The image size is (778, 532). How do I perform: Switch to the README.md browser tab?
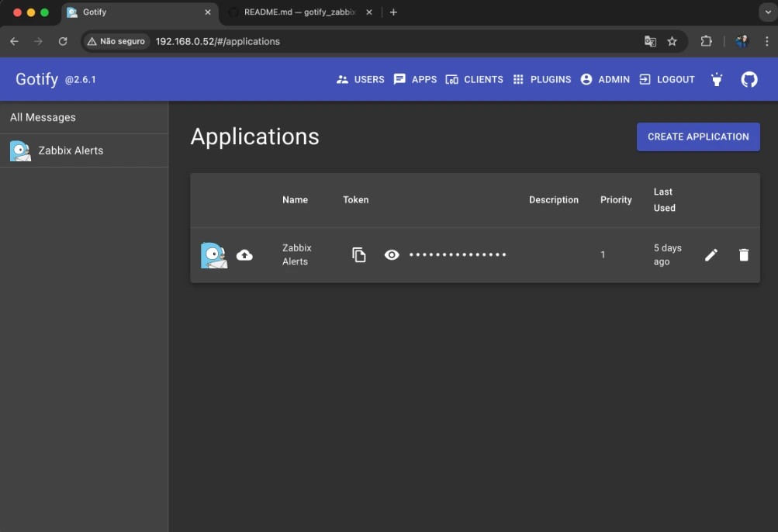pos(299,12)
